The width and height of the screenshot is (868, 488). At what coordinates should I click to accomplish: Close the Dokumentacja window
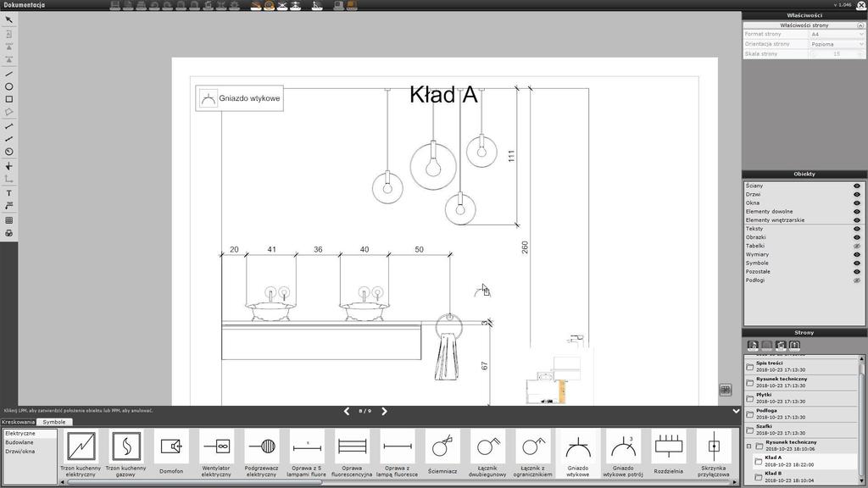click(x=861, y=5)
